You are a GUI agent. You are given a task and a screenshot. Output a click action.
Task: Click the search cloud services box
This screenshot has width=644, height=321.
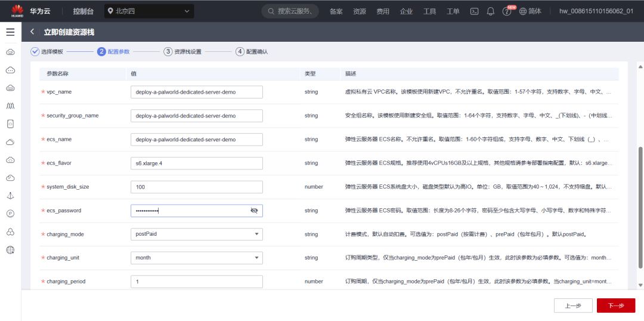[290, 11]
